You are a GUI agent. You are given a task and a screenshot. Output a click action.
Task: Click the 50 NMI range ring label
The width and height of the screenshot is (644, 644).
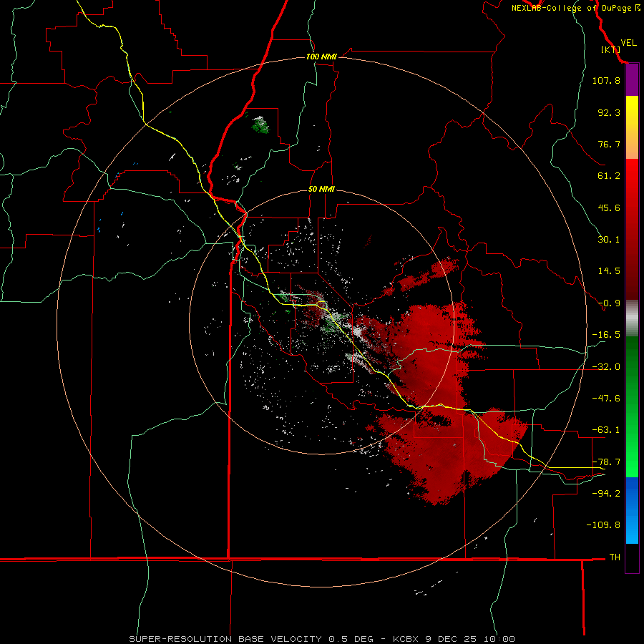[321, 190]
